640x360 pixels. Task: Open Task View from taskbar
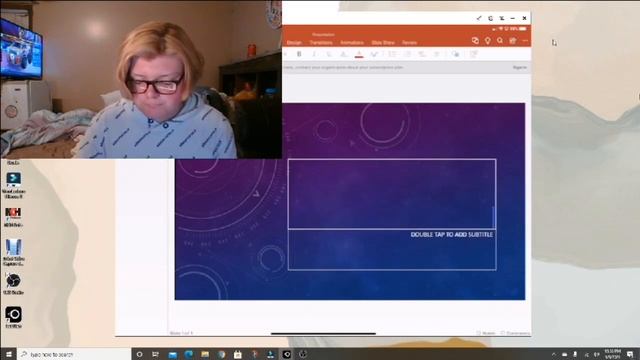tap(156, 354)
